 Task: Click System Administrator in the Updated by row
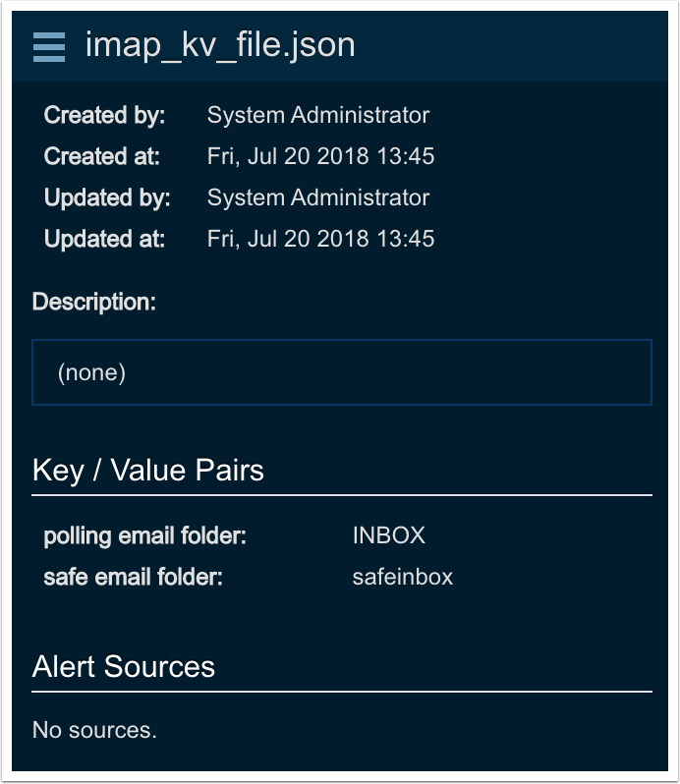317,197
